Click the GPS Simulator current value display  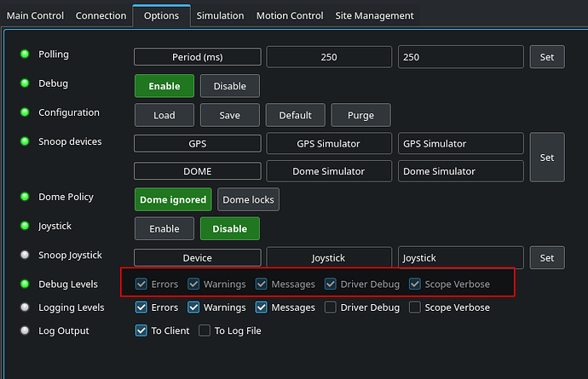pos(329,144)
